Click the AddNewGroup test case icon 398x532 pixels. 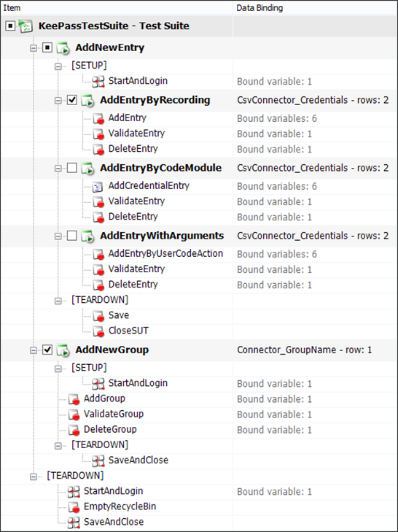[63, 350]
